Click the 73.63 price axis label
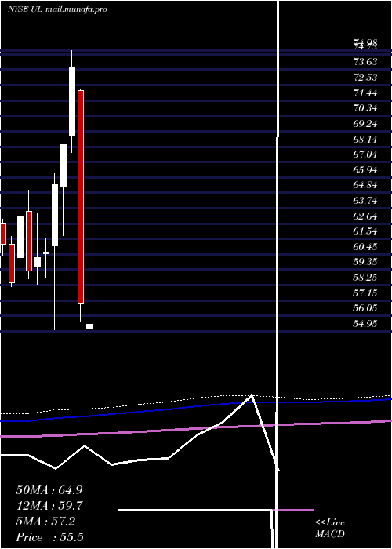Screen dimensions: 392x549 click(x=365, y=62)
